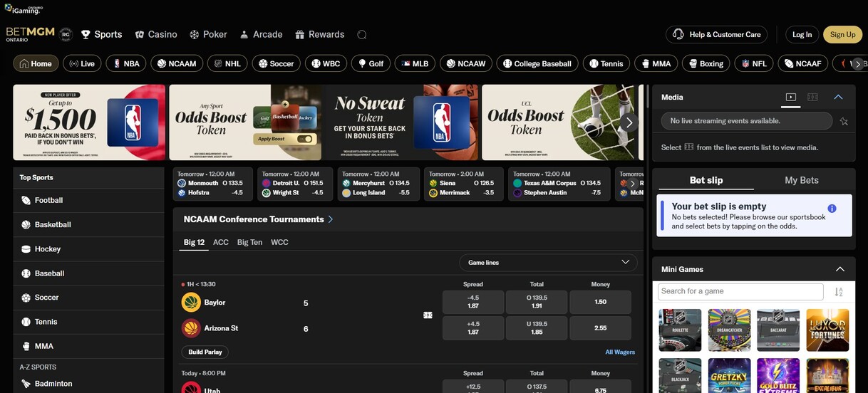Collapse the Mini Games panel
868x393 pixels.
[x=840, y=269]
